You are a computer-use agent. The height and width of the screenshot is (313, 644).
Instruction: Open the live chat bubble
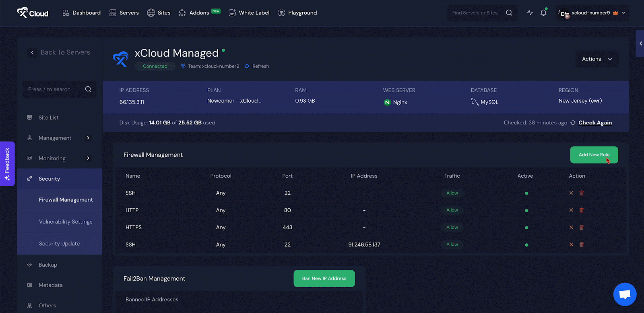pos(625,294)
